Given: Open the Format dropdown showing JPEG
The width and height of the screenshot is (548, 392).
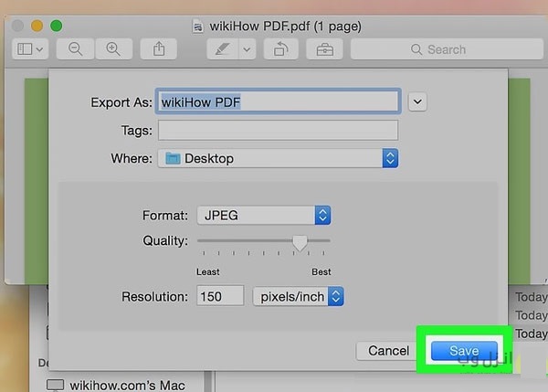Looking at the screenshot, I should [x=263, y=216].
